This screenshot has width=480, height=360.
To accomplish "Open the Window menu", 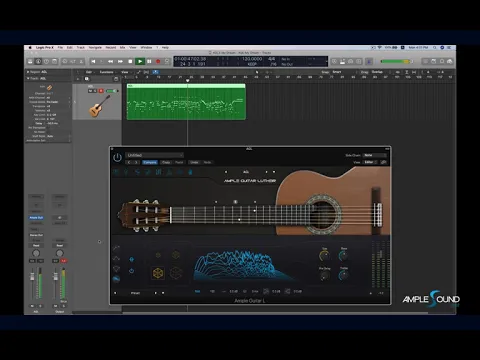I will pos(146,48).
